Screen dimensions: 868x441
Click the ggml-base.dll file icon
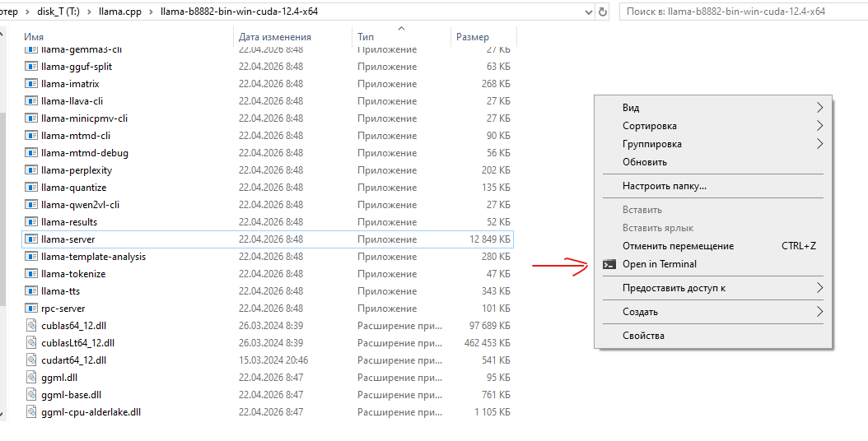click(x=32, y=395)
